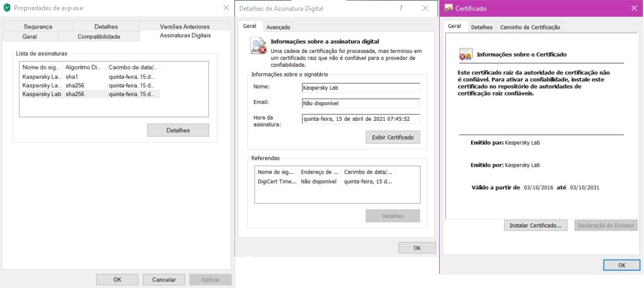
Task: Switch to the Detalhes tab in avp.exe properties
Action: click(x=106, y=26)
